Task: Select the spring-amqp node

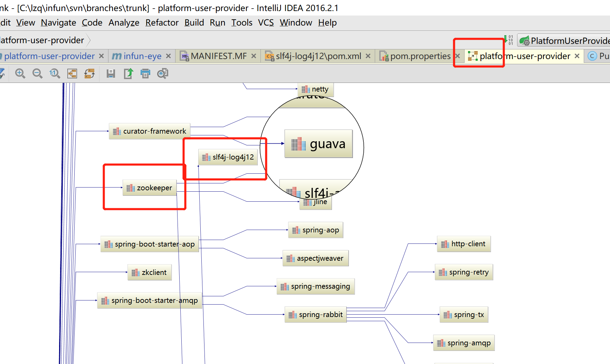Action: (464, 343)
